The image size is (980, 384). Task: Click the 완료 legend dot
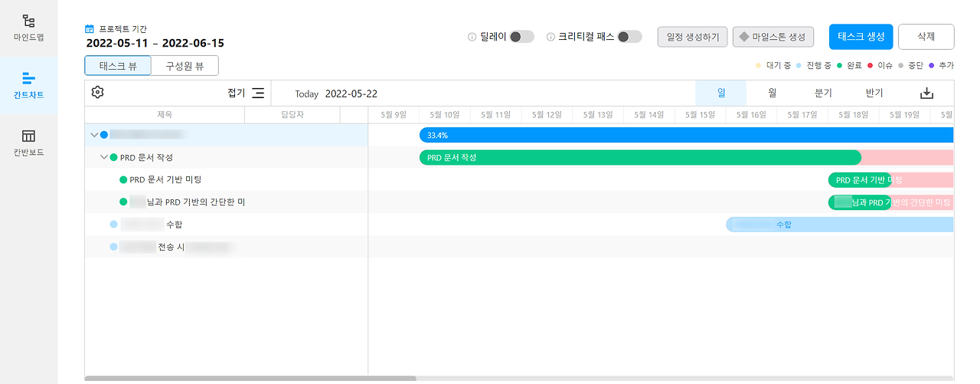pos(840,66)
